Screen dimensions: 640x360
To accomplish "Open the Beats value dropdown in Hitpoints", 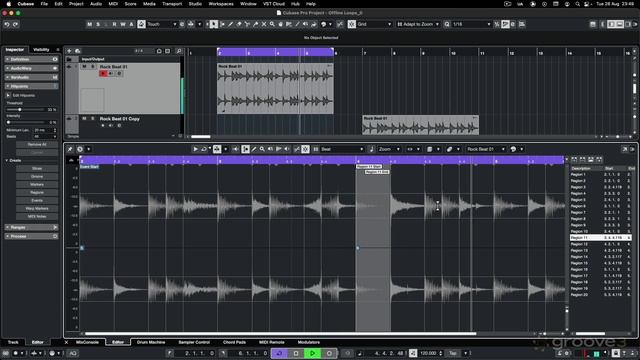I will pos(45,136).
